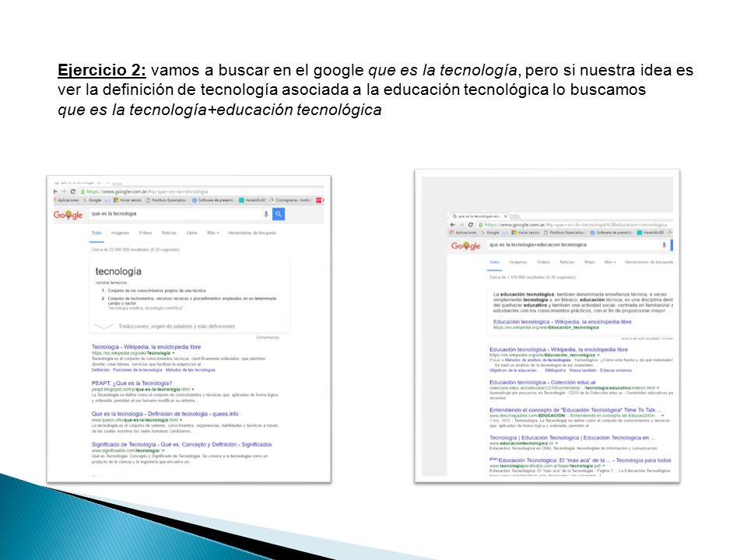Click back arrow in right browser screenshot
The image size is (747, 560).
(453, 225)
